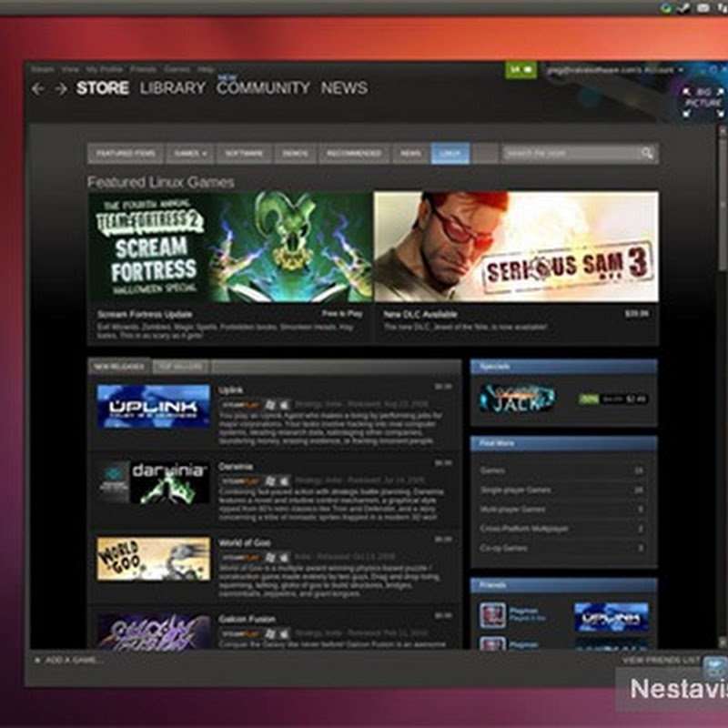This screenshot has height=728, width=728.
Task: Click the SteamPlay badge under Uplink
Action: tap(240, 404)
